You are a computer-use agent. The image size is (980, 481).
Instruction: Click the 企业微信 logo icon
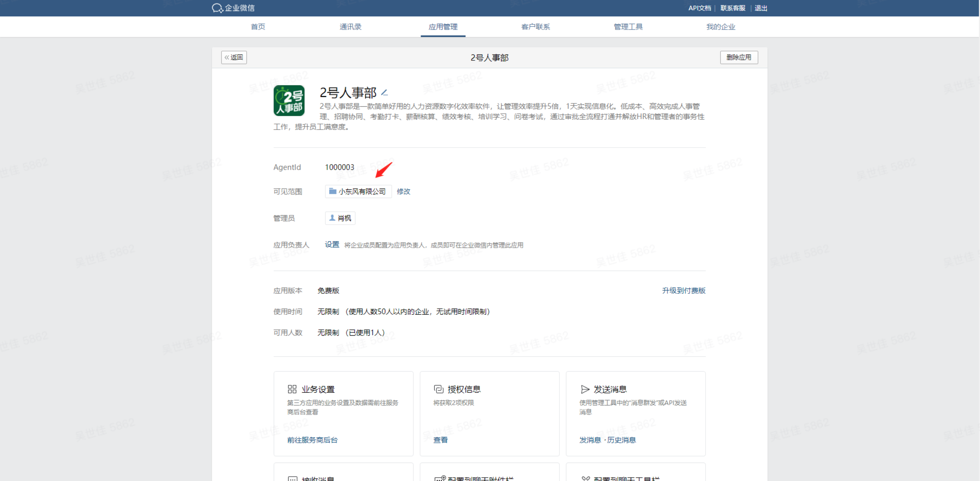(x=217, y=8)
